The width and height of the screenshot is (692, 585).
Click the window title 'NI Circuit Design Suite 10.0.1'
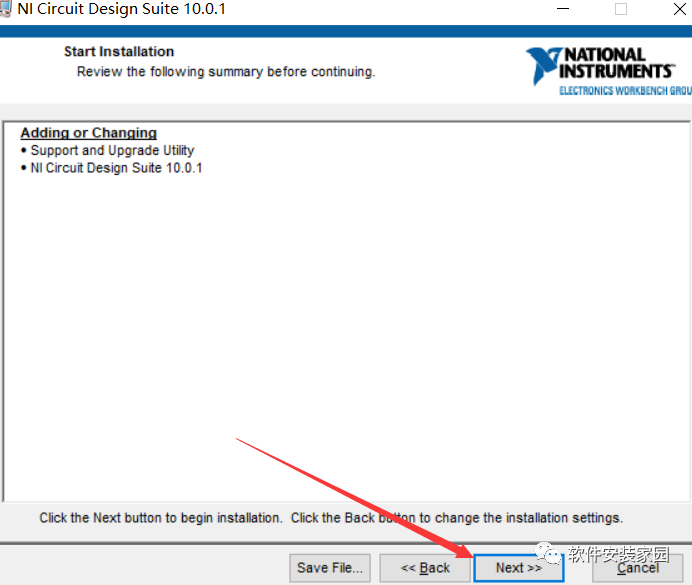click(122, 9)
